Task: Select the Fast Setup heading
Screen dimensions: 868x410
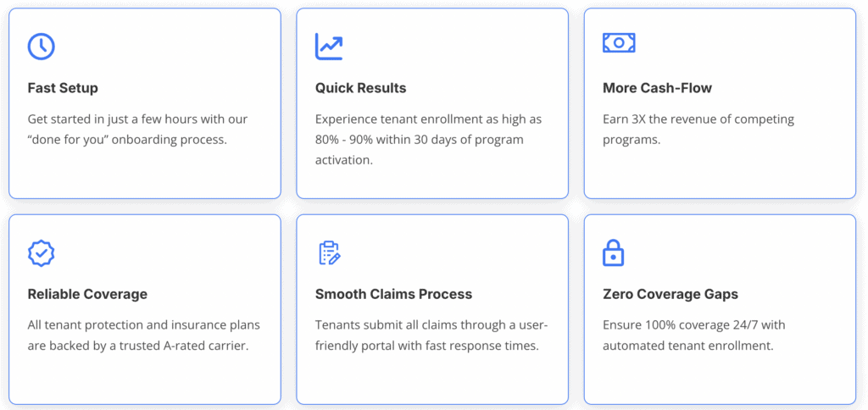Action: 63,88
